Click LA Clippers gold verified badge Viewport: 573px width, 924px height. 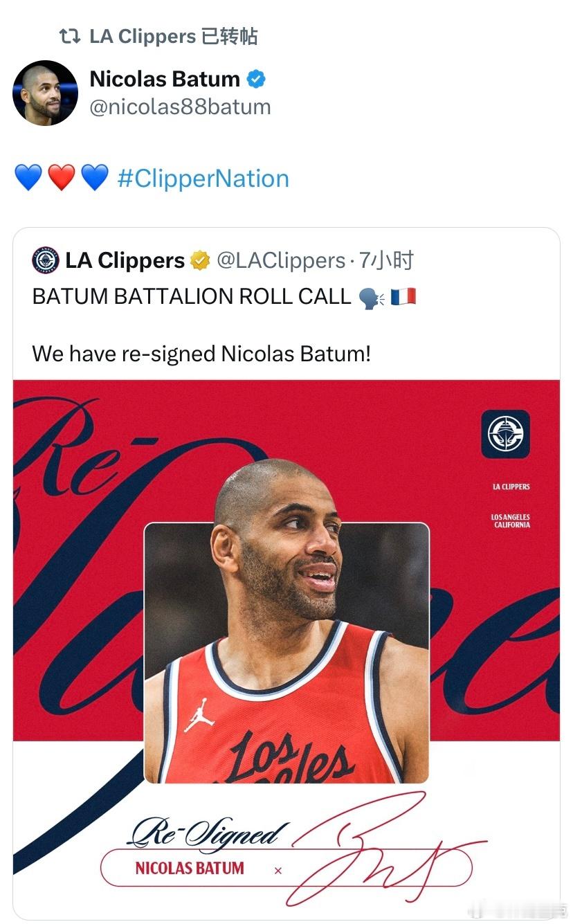click(x=200, y=261)
